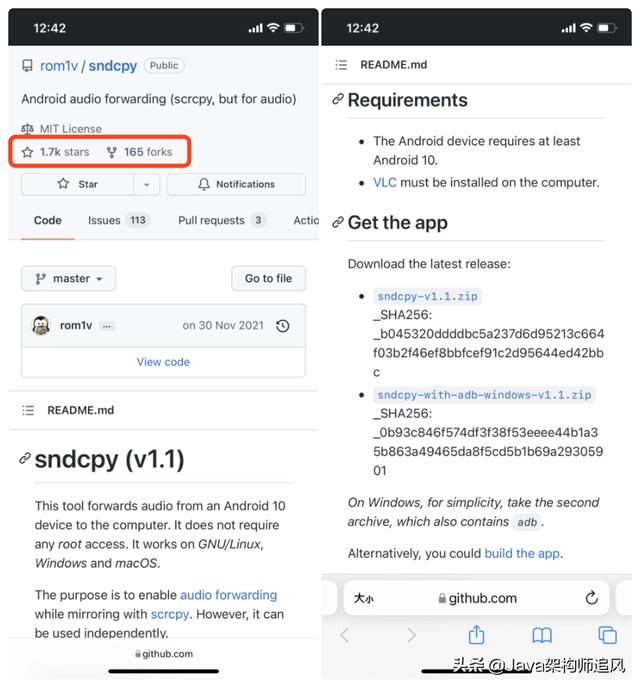Open the sndcpy-v1.1.zip download link
Image resolution: width=640 pixels, height=688 pixels.
pyautogui.click(x=427, y=296)
